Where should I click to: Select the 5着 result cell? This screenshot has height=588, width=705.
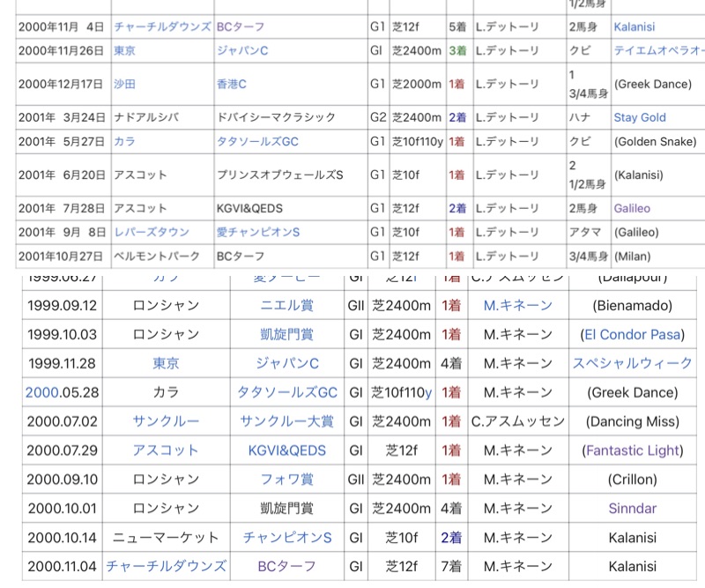[459, 26]
